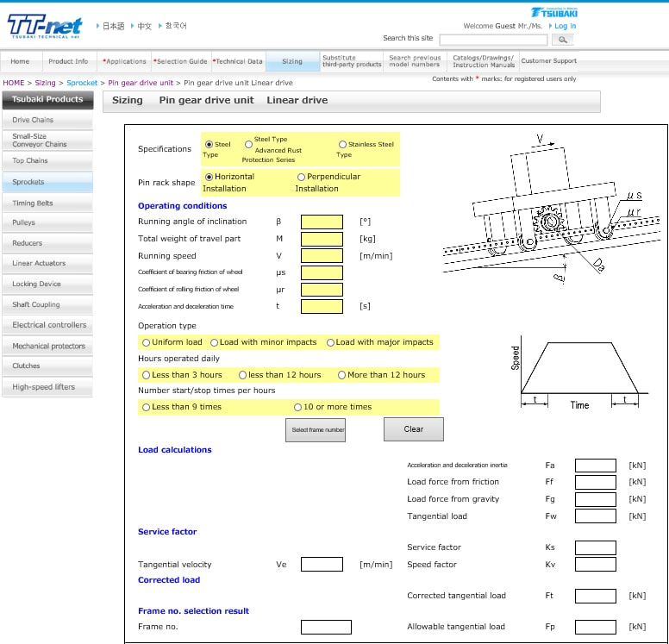Select Load with minor impacts

pyautogui.click(x=214, y=343)
